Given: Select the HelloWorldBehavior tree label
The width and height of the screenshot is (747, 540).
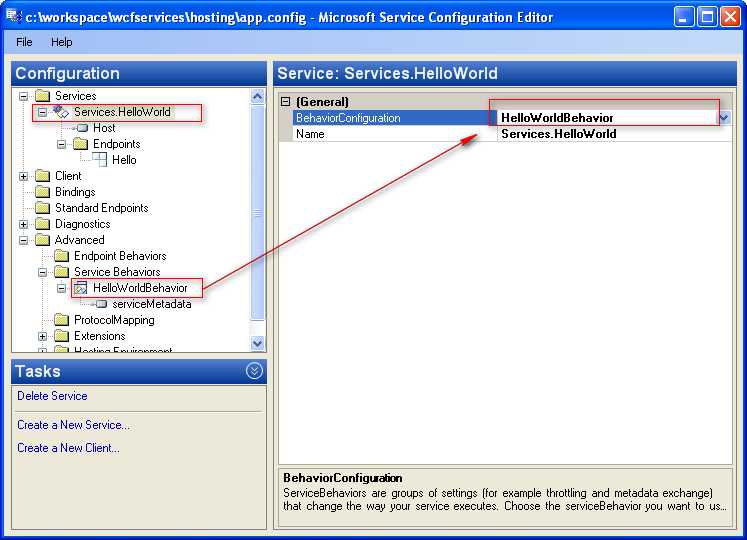Looking at the screenshot, I should (140, 288).
